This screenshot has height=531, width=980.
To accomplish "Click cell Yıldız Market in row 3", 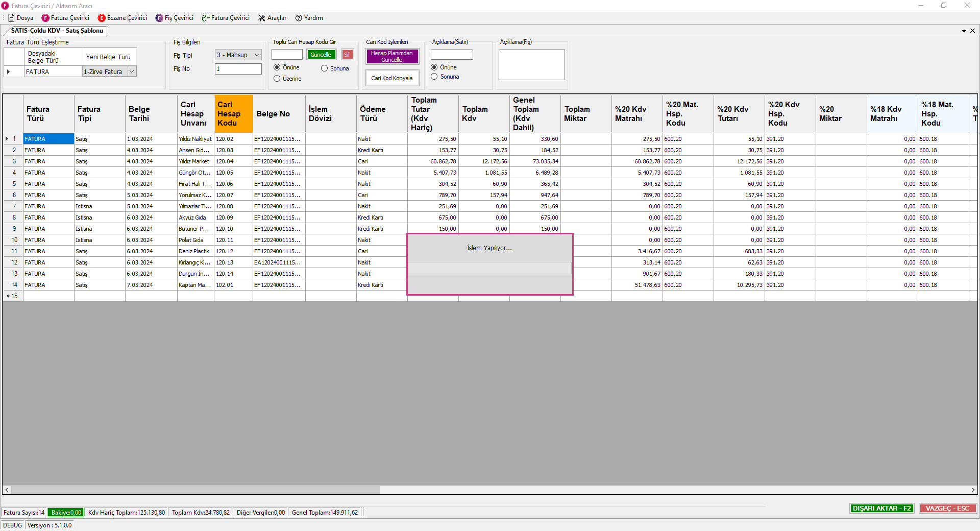I will click(195, 161).
